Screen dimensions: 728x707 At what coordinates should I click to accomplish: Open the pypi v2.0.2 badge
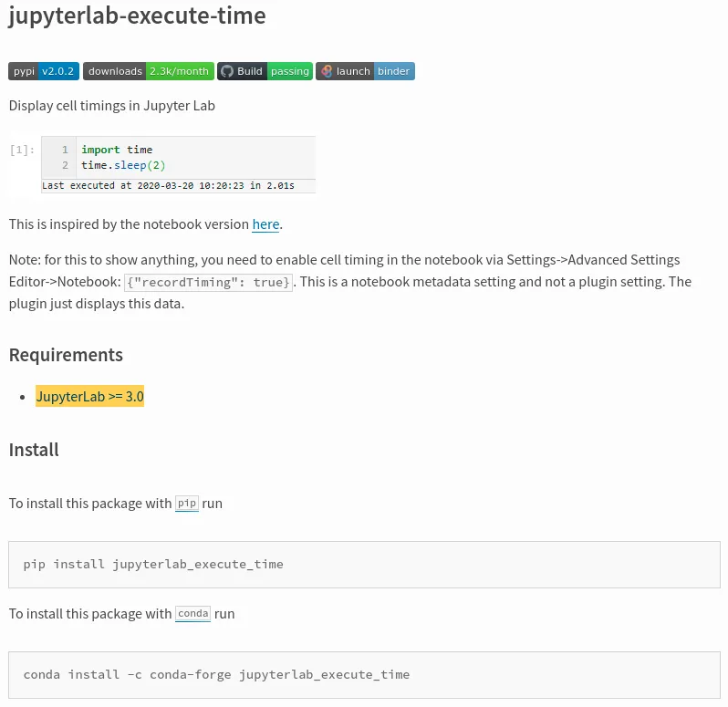coord(44,71)
